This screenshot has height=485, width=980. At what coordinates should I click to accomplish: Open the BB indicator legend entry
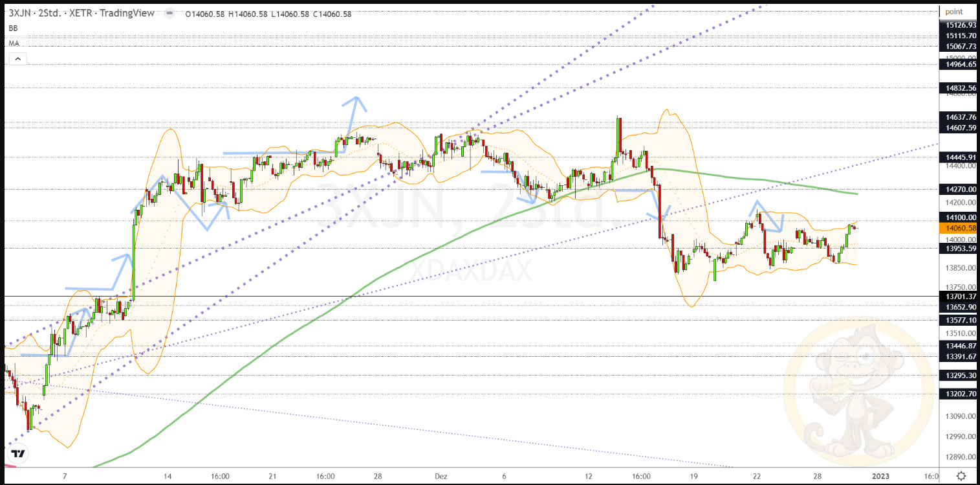coord(13,28)
